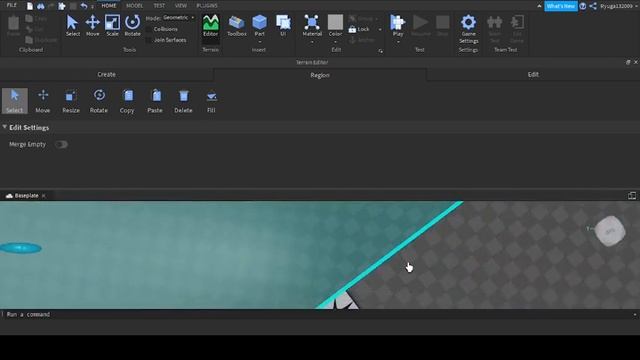
Task: Click terrain region Paste tool
Action: click(x=155, y=101)
